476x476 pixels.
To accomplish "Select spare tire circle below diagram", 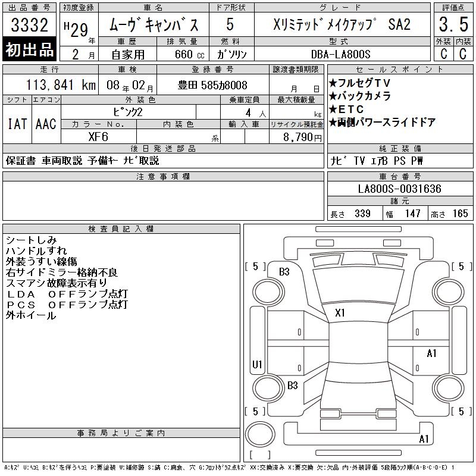I will tap(260, 434).
